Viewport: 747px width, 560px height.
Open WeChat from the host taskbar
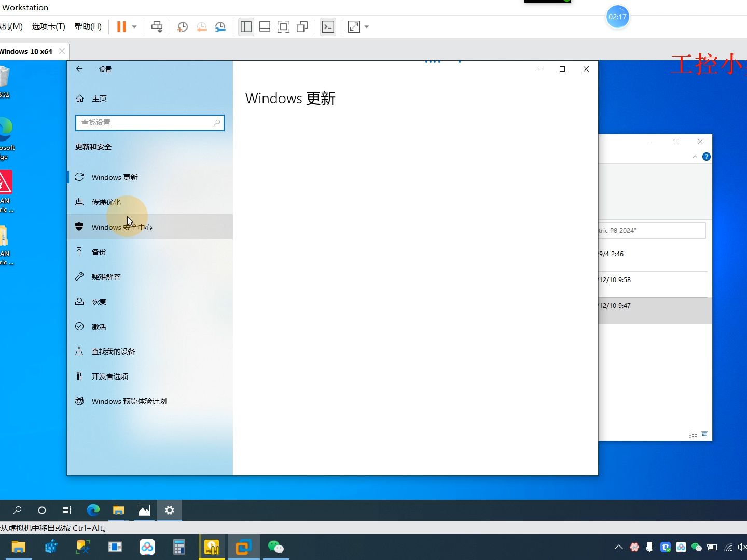(x=275, y=547)
